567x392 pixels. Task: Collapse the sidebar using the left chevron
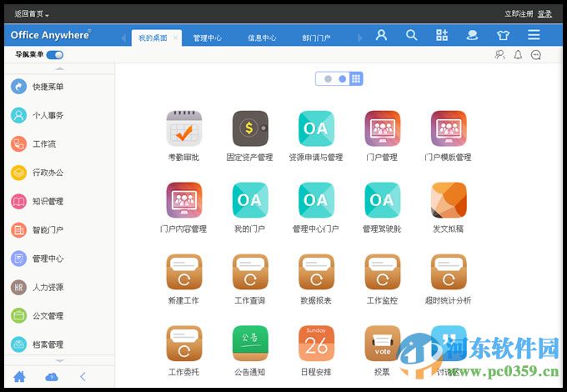(83, 377)
